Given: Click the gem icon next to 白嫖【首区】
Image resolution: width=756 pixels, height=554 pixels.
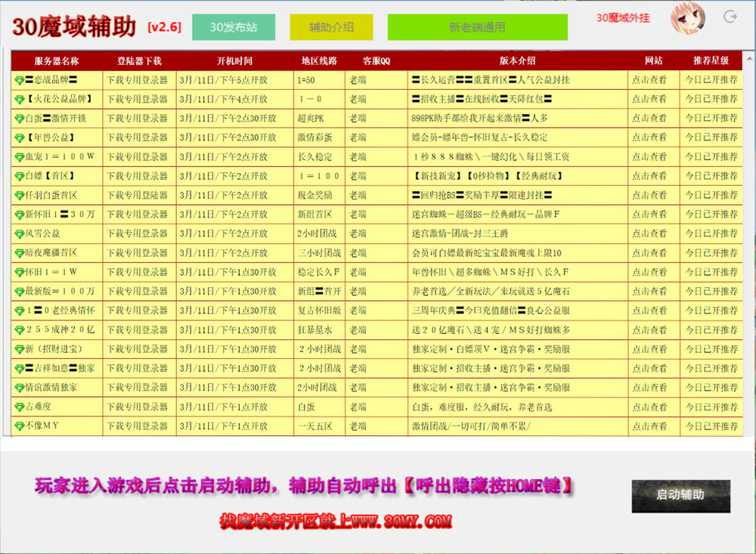Looking at the screenshot, I should (19, 176).
